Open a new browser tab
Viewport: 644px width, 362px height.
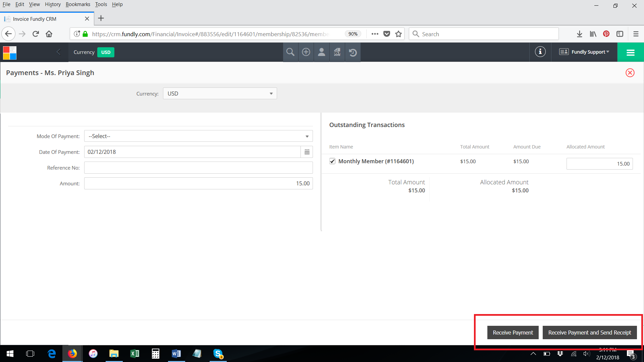101,18
